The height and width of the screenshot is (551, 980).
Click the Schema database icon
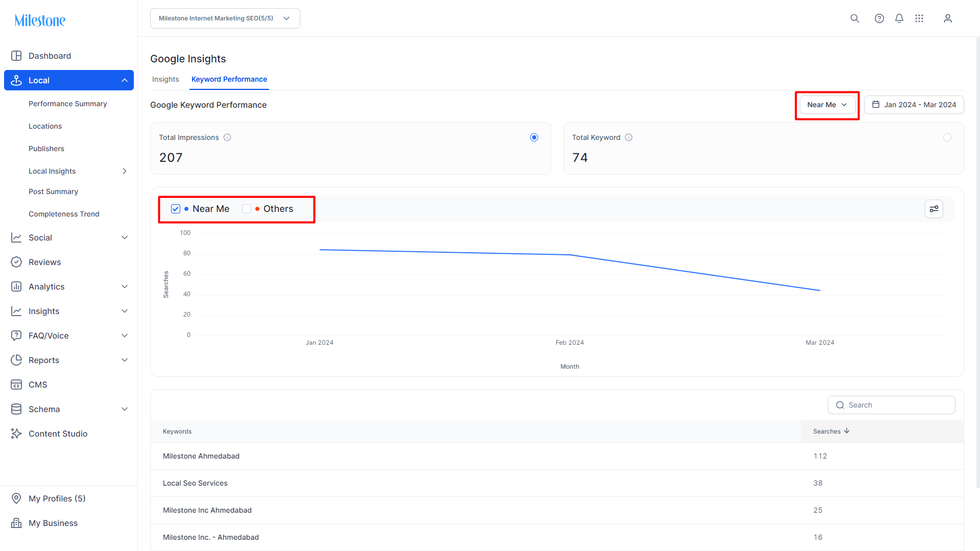point(16,409)
